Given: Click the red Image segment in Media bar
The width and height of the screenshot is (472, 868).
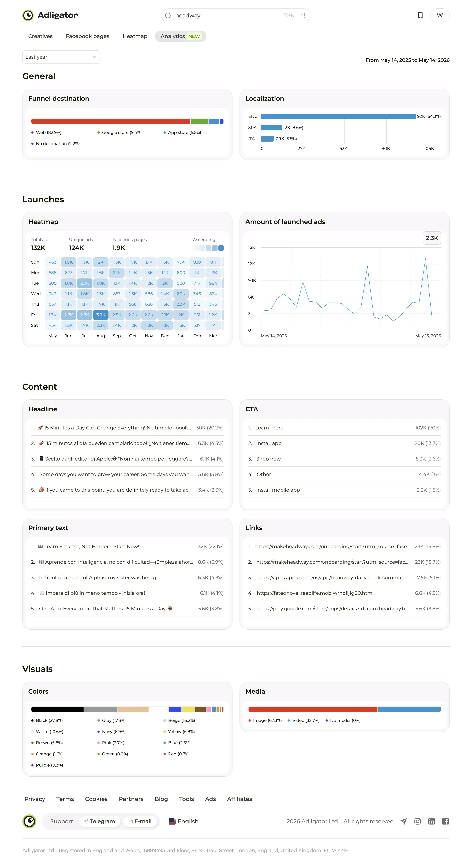Looking at the screenshot, I should (x=313, y=709).
